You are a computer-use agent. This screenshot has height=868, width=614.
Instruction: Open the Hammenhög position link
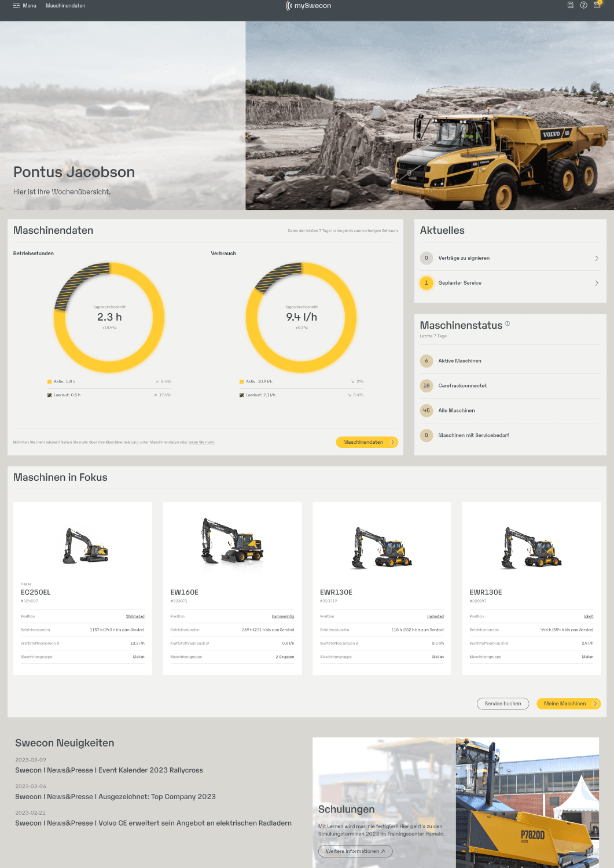click(283, 617)
